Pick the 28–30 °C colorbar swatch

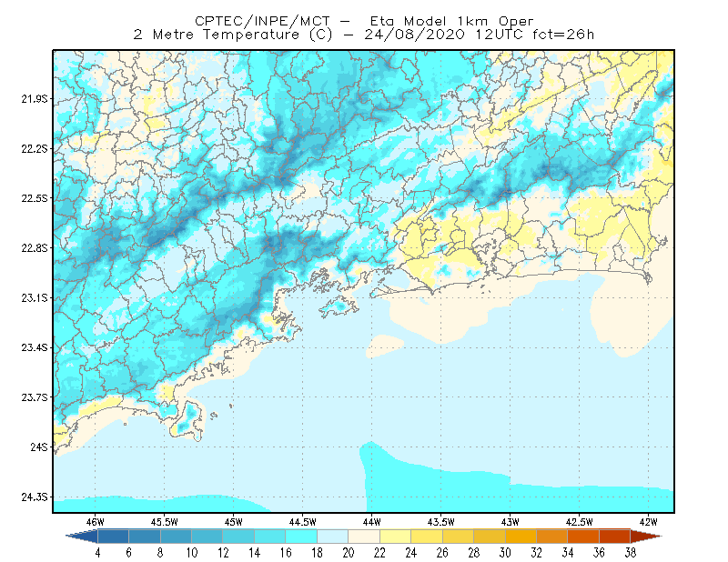[490, 537]
